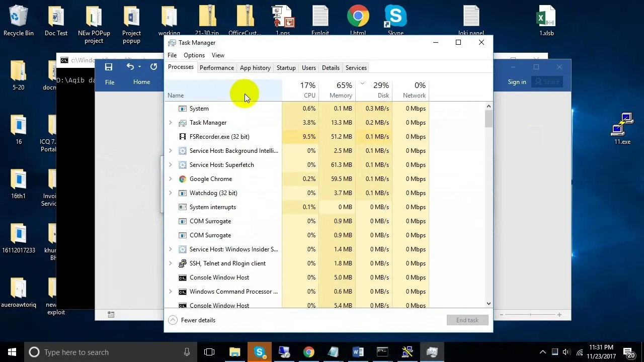Click the End task button

(x=467, y=320)
